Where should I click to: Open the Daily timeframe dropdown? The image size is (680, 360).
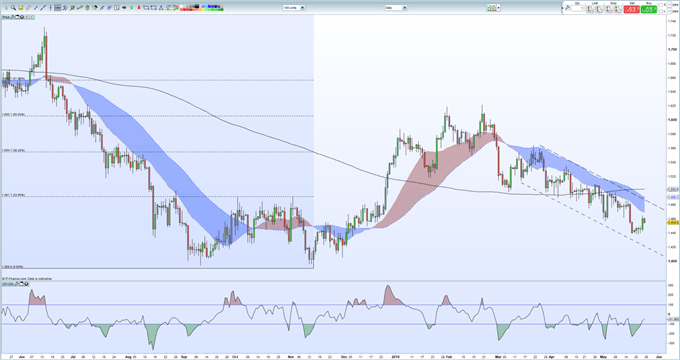coord(396,8)
